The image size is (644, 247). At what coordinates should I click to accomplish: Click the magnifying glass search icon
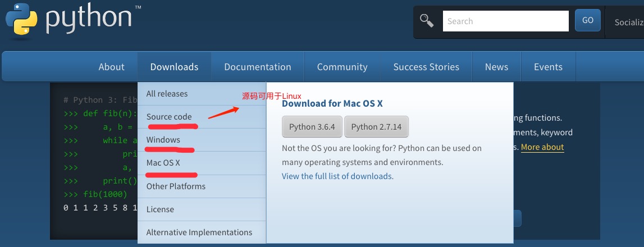click(427, 20)
